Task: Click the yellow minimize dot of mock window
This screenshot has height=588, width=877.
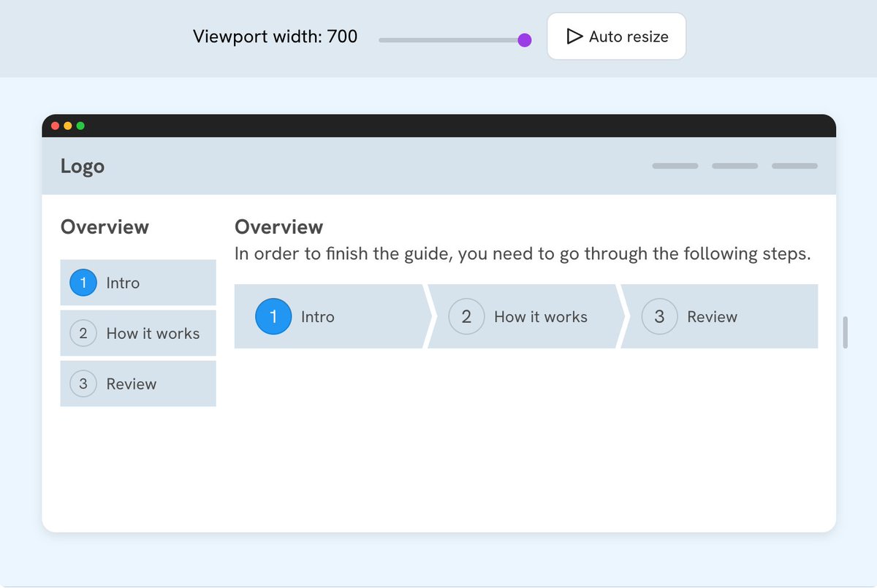Action: coord(68,126)
